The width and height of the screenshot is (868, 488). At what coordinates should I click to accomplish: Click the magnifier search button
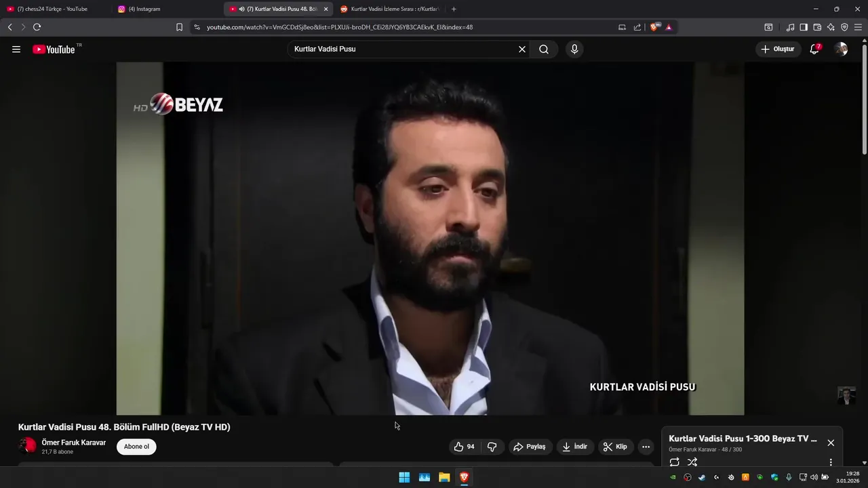[544, 49]
